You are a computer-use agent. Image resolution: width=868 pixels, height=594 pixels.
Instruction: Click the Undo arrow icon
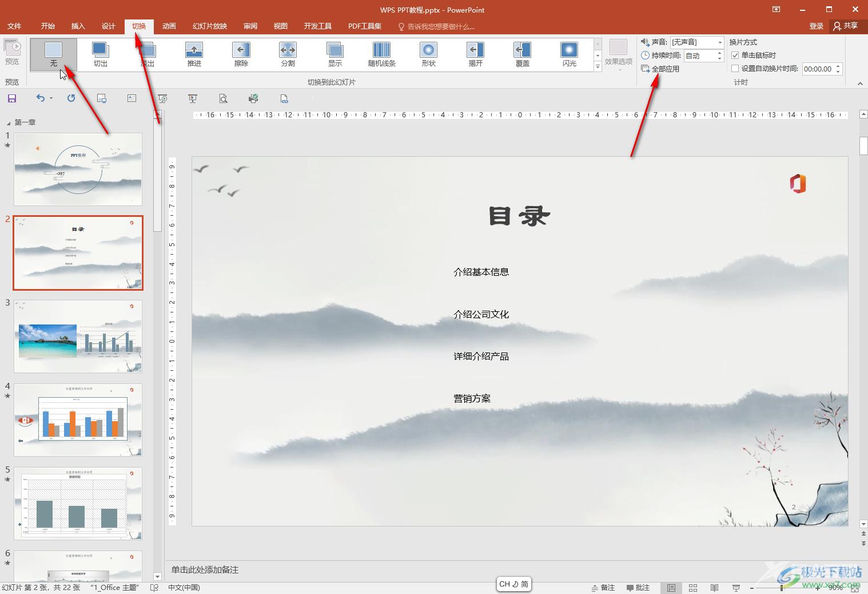click(40, 98)
